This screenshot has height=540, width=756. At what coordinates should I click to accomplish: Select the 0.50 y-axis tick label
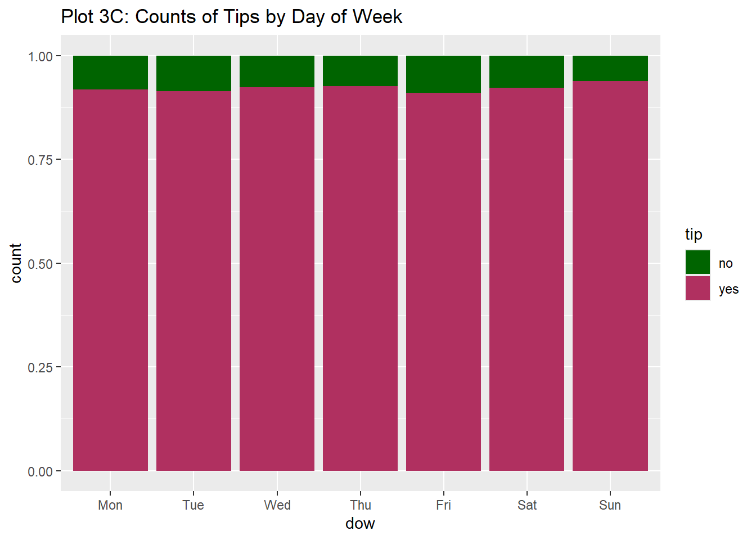[40, 264]
